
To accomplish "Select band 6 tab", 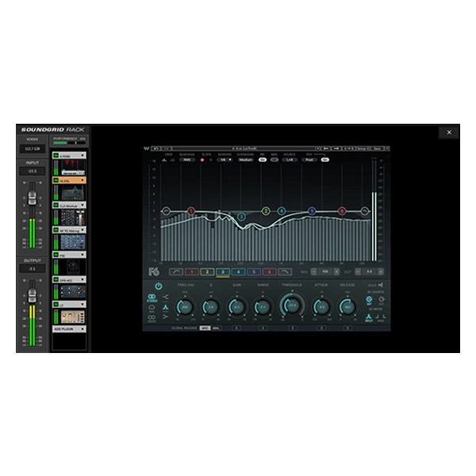I will tap(269, 271).
